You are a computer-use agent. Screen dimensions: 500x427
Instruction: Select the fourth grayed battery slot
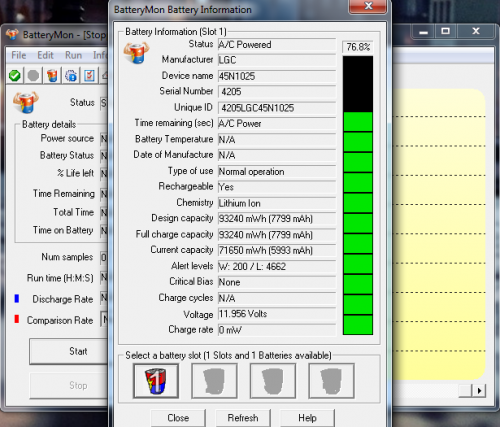click(x=331, y=381)
